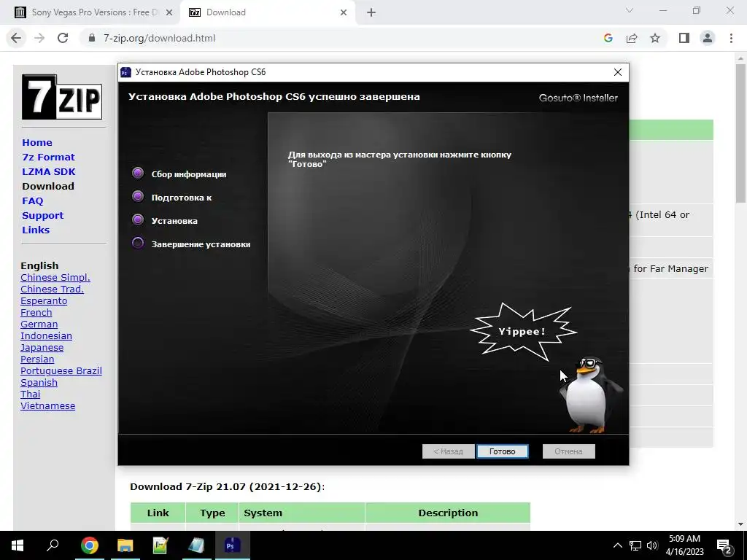Switch language to French
The image size is (747, 560).
coord(36,312)
